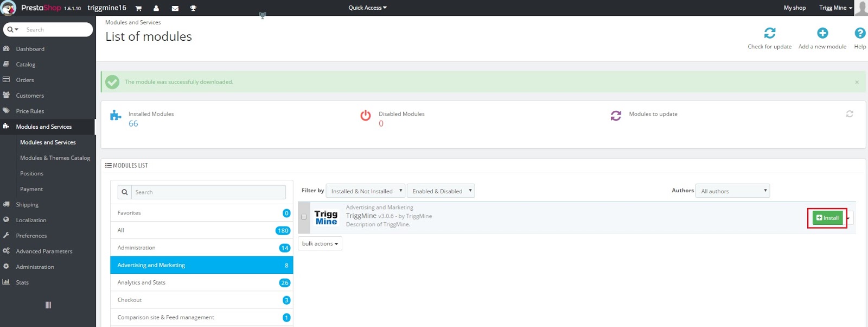868x327 pixels.
Task: Tick the TriggMine module checkbox
Action: point(304,217)
